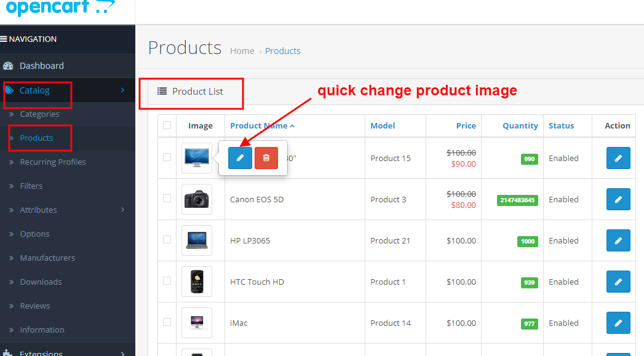This screenshot has width=644, height=356.
Task: Click the OpenCart logo
Action: (60, 7)
